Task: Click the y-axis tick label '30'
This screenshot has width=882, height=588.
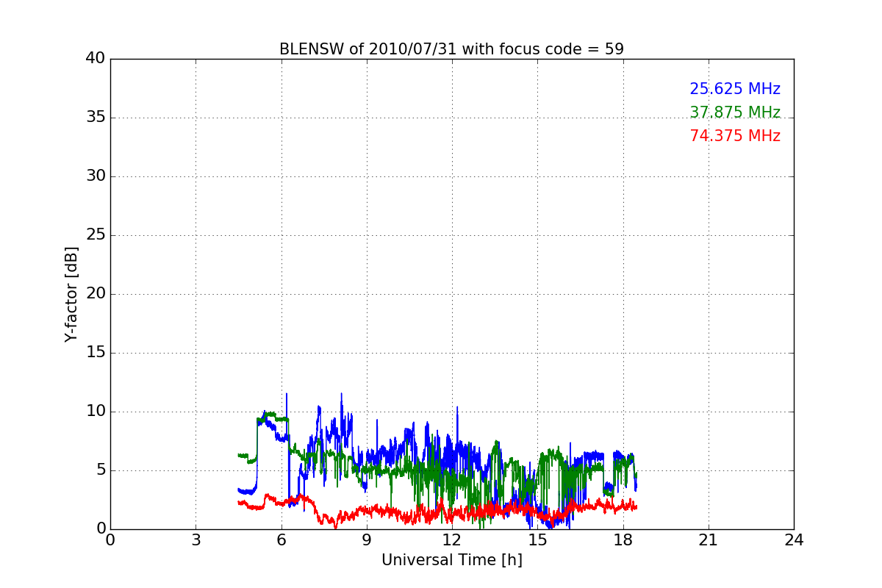Action: tap(96, 176)
